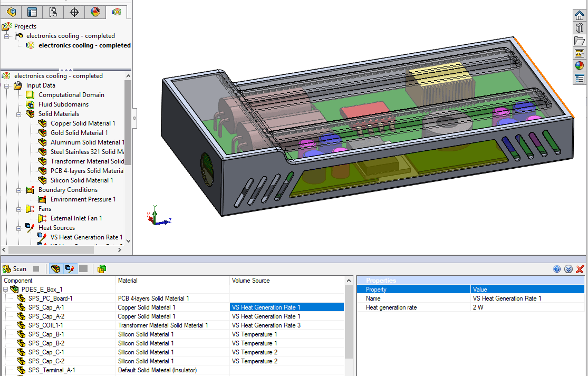Click the Fans icon
The image size is (588, 376).
point(30,209)
